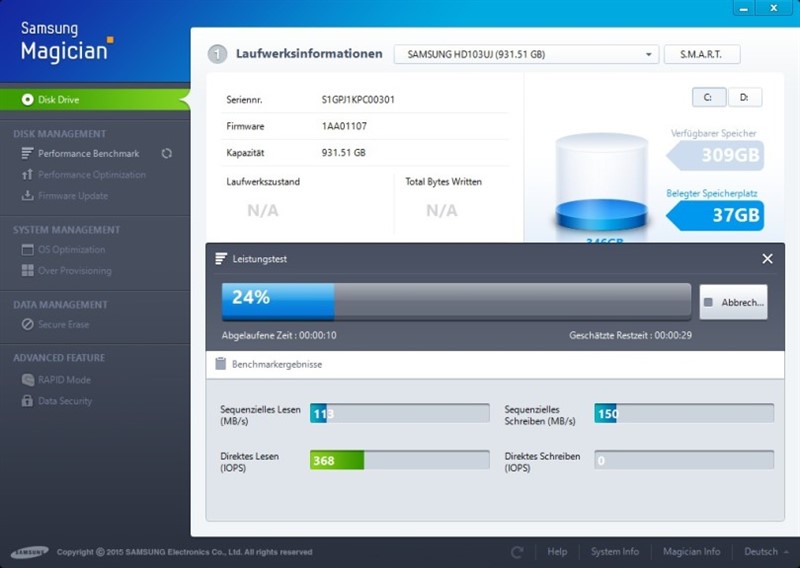Click the Abbrech... cancel button
The height and width of the screenshot is (568, 800).
click(x=733, y=302)
